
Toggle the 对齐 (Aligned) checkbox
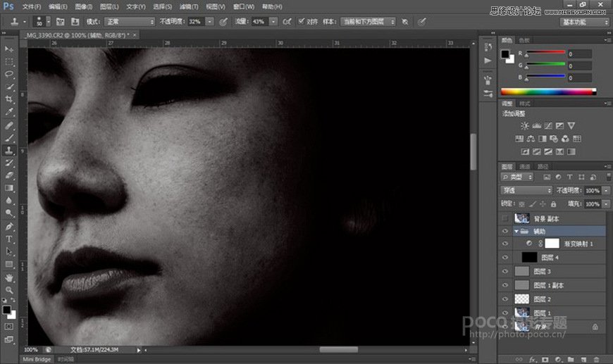(x=302, y=22)
